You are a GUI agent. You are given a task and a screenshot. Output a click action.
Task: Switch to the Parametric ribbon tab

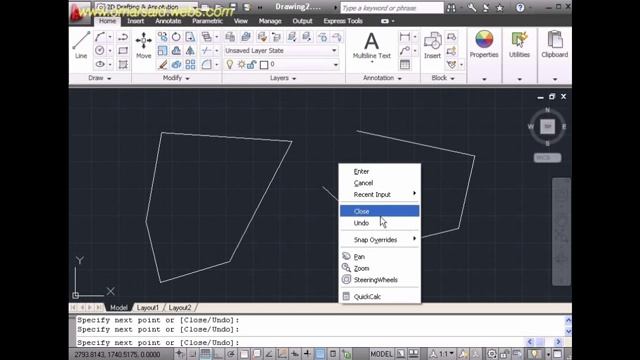(207, 21)
